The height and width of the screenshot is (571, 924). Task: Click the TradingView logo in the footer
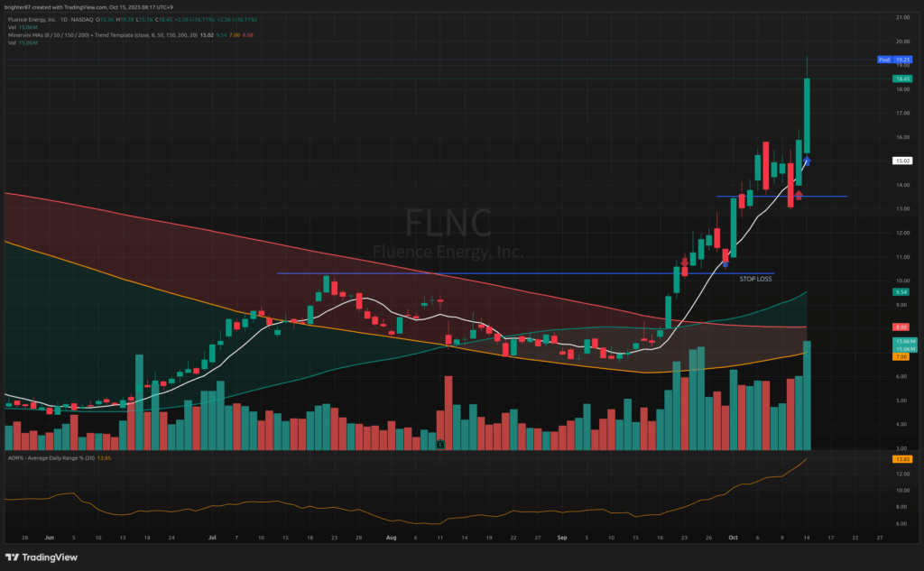(38, 556)
